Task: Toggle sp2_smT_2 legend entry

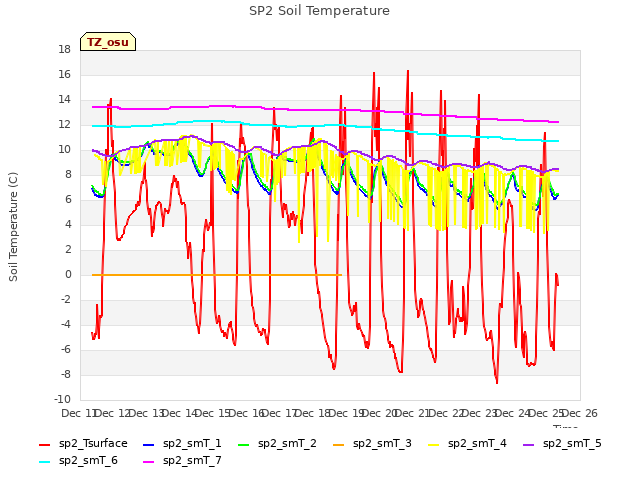Action: (277, 444)
